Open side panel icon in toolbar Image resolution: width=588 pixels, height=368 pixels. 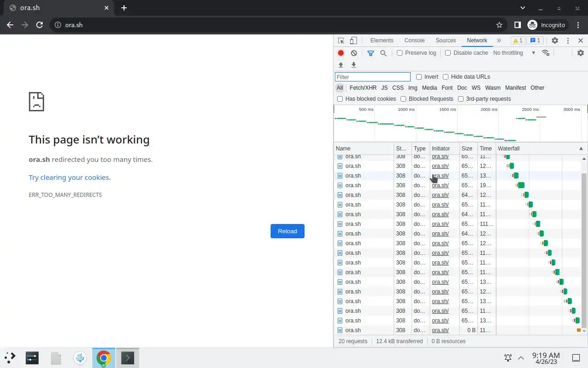coord(517,25)
